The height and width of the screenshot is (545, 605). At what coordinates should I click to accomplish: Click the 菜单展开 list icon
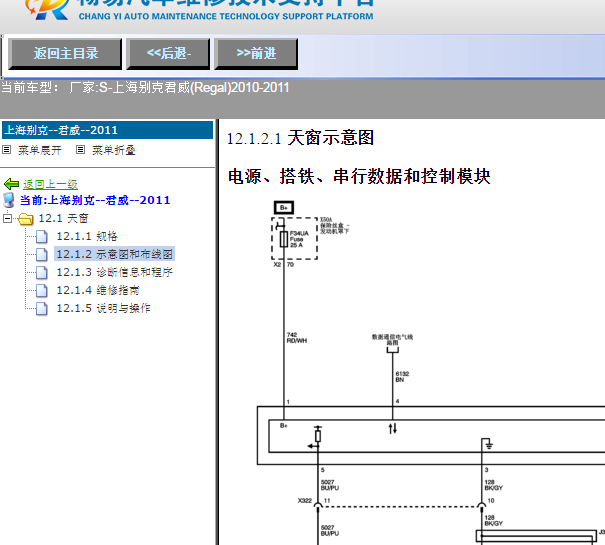coord(7,149)
